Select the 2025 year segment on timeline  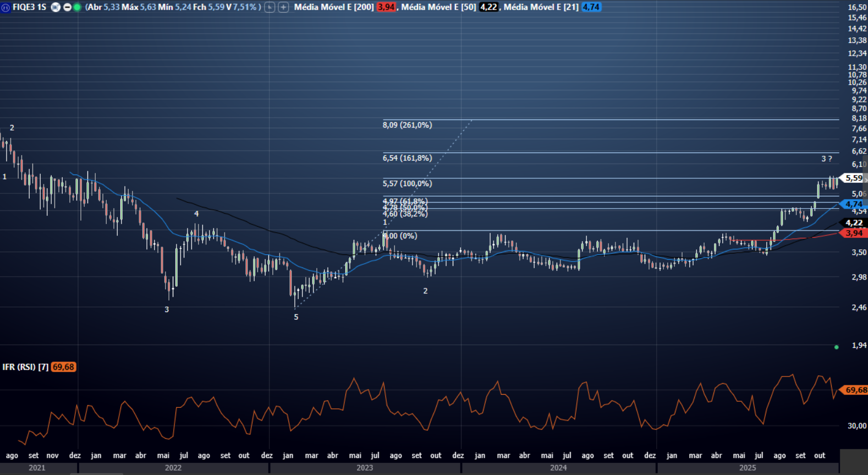(747, 468)
